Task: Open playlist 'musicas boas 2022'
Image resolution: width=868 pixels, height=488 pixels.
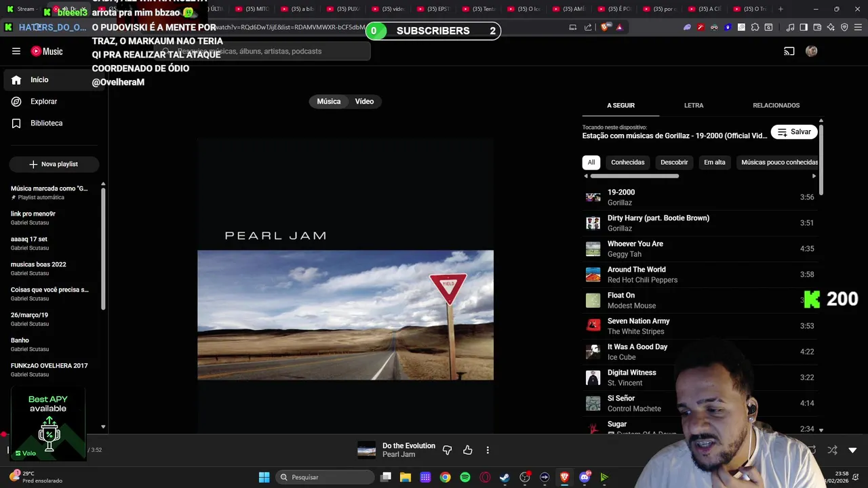Action: coord(50,268)
